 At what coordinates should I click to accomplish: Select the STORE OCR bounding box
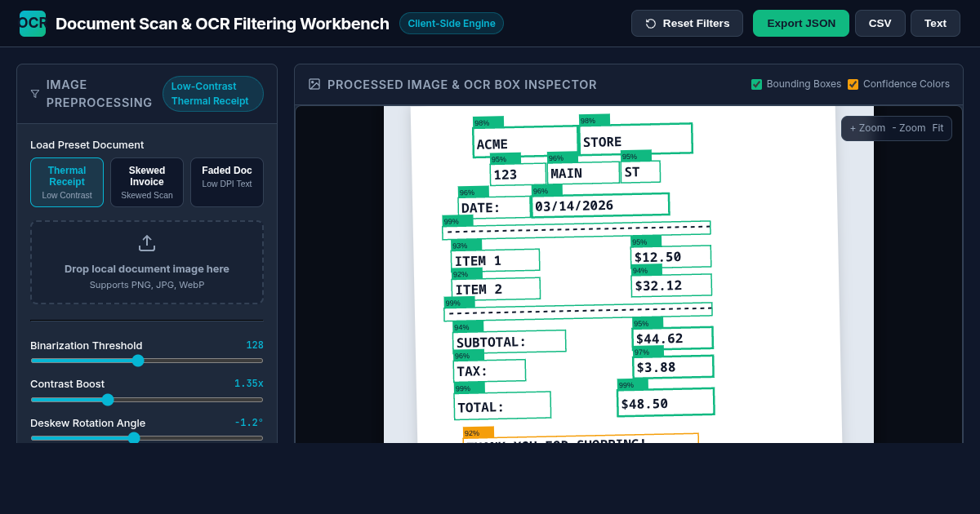pos(636,139)
